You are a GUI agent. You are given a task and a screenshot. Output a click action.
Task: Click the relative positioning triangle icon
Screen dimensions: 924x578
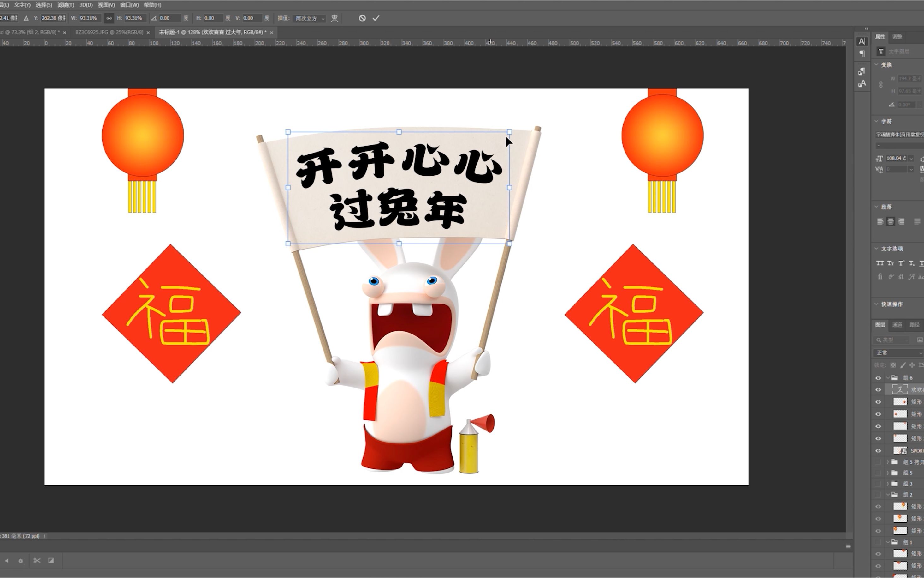pyautogui.click(x=26, y=18)
